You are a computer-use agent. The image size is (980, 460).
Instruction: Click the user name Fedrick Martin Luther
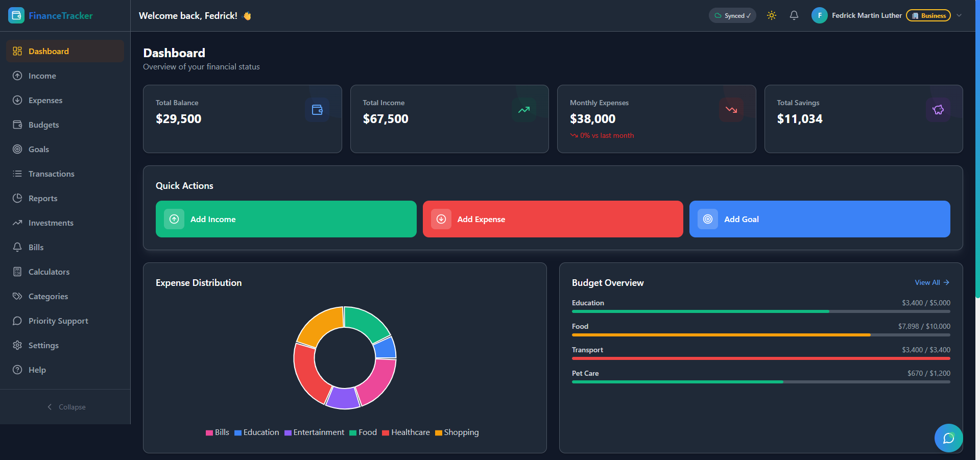867,15
